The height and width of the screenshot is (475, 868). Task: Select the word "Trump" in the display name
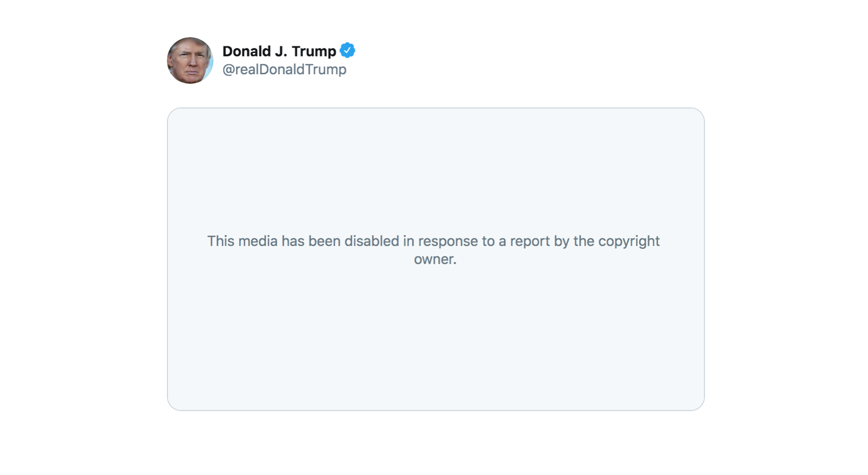coord(314,51)
